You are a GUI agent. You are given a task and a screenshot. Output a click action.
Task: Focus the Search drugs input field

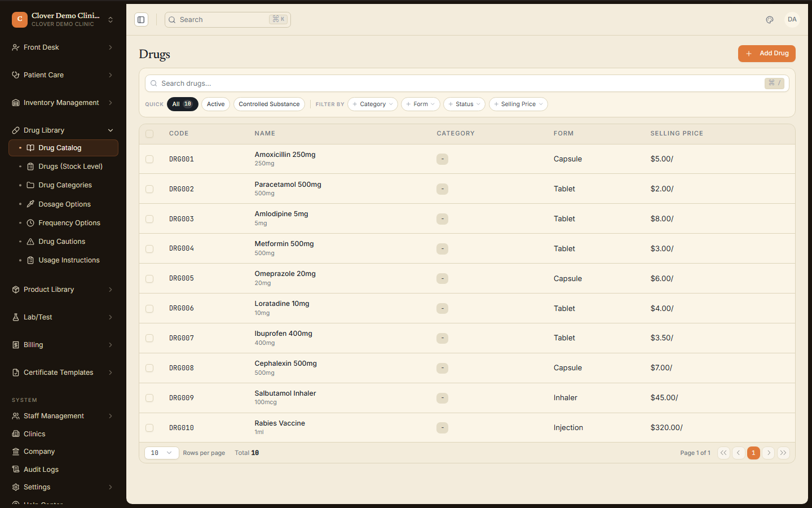coord(467,84)
